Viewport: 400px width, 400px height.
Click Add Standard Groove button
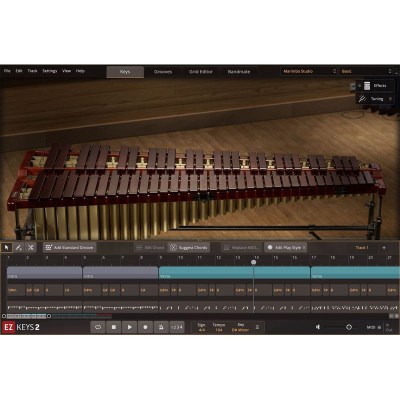click(x=70, y=248)
